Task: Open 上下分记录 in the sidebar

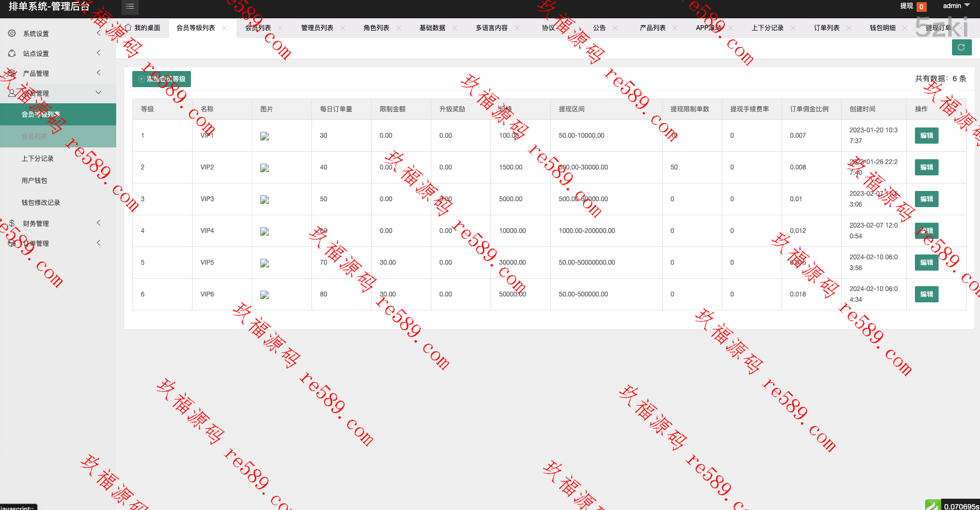Action: point(38,159)
